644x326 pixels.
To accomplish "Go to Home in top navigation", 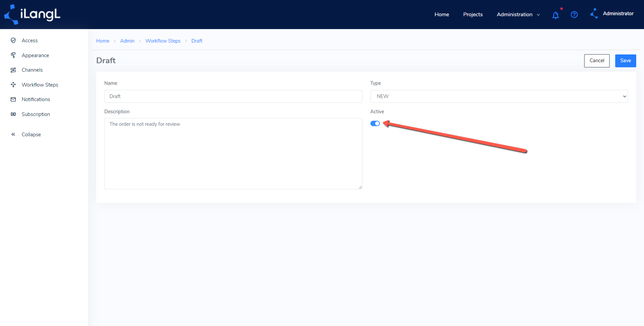I will click(x=442, y=15).
